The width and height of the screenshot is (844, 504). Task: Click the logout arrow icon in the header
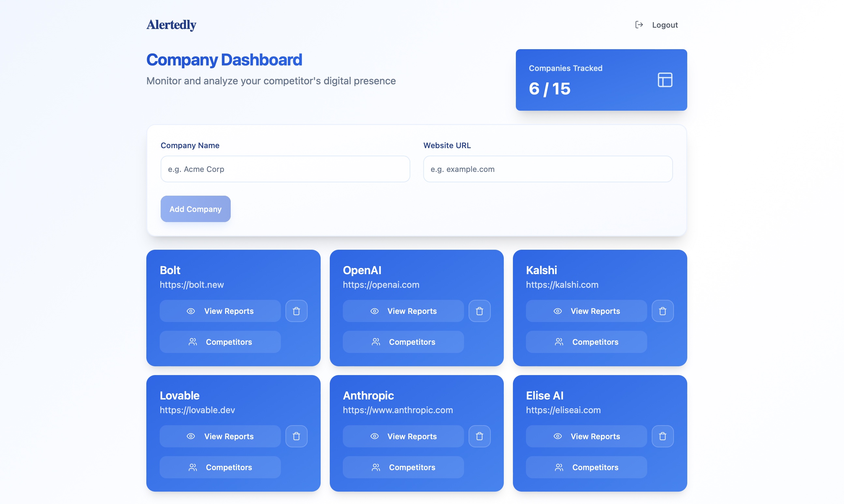tap(639, 24)
